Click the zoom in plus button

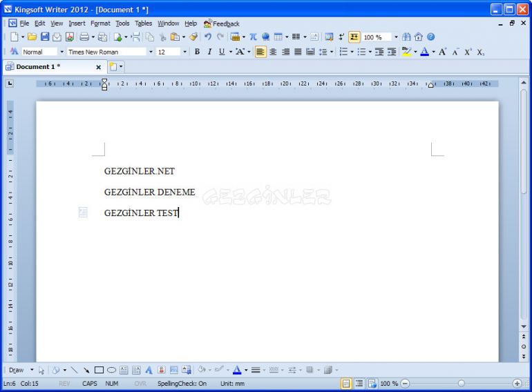click(517, 384)
